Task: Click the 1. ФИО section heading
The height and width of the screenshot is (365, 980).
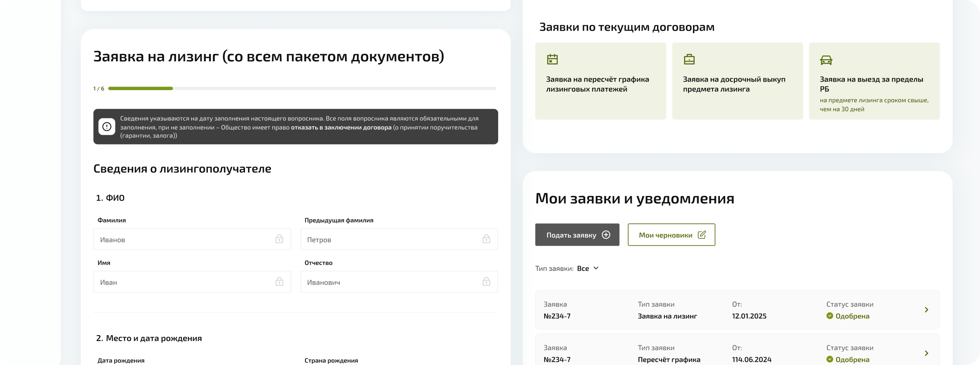Action: click(x=110, y=198)
